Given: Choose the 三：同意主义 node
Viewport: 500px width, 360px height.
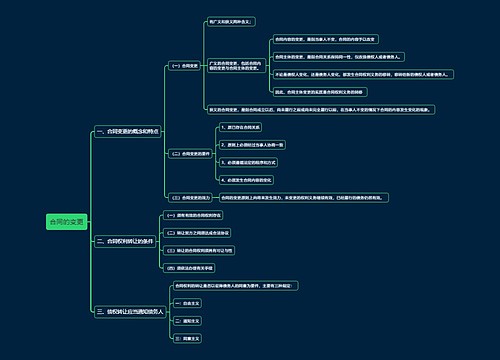Looking at the screenshot, I should pos(187,339).
